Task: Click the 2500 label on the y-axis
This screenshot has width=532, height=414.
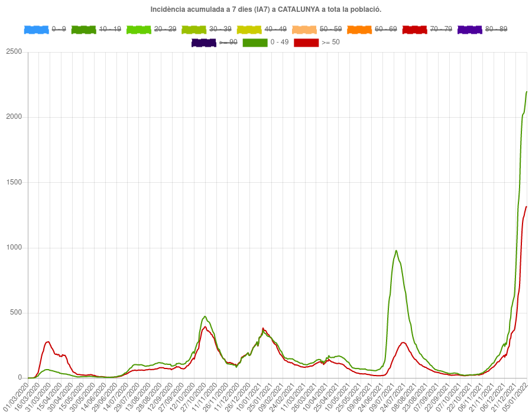Action: point(14,52)
